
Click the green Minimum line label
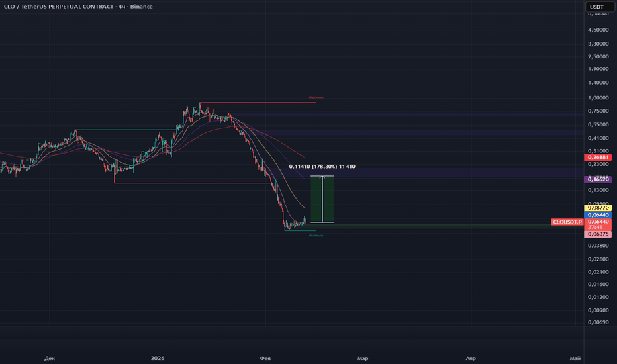click(x=316, y=236)
